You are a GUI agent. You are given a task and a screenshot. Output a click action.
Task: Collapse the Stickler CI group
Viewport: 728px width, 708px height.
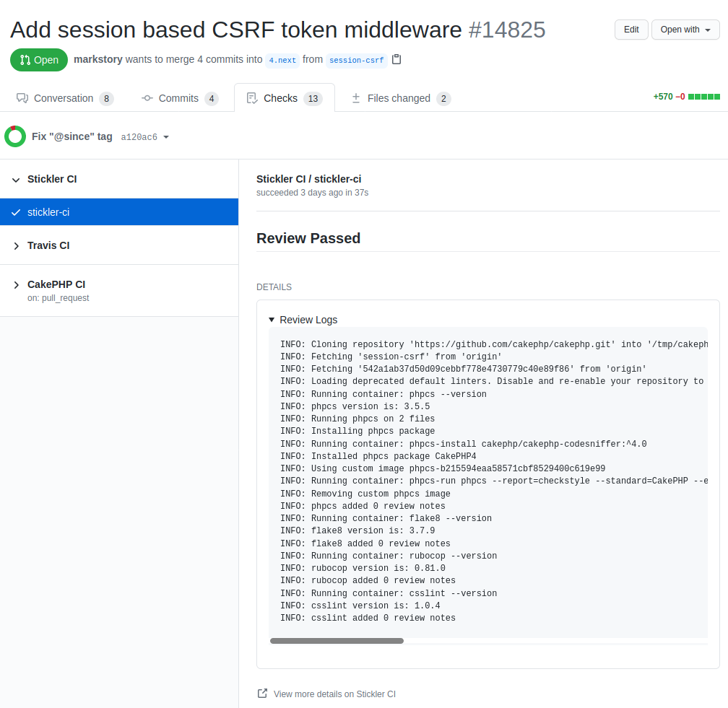[16, 180]
